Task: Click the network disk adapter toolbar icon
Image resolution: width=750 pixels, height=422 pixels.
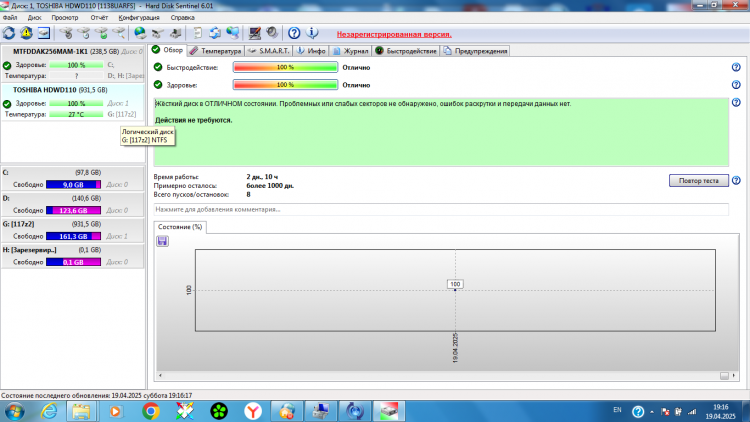Action: tap(158, 33)
